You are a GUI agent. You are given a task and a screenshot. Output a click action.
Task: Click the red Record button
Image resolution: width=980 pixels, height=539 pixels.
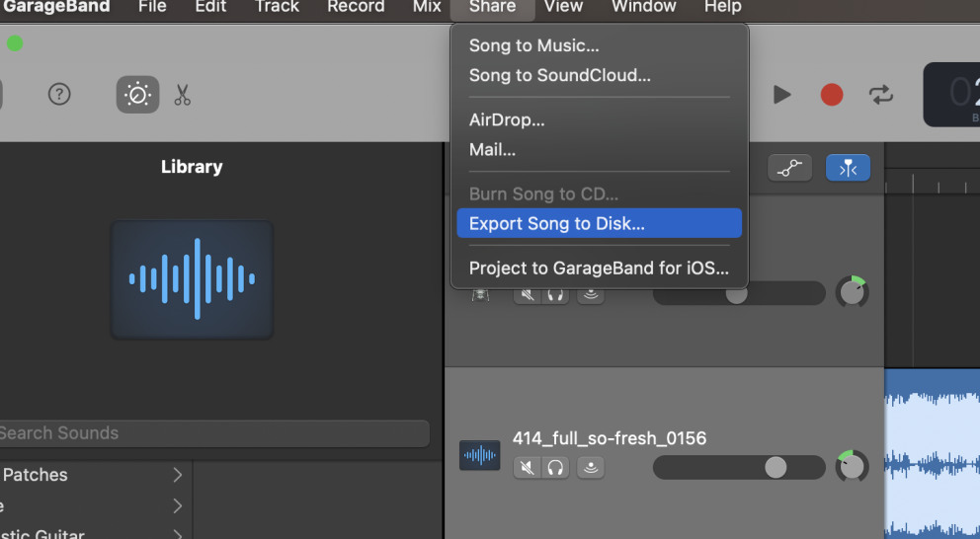832,95
